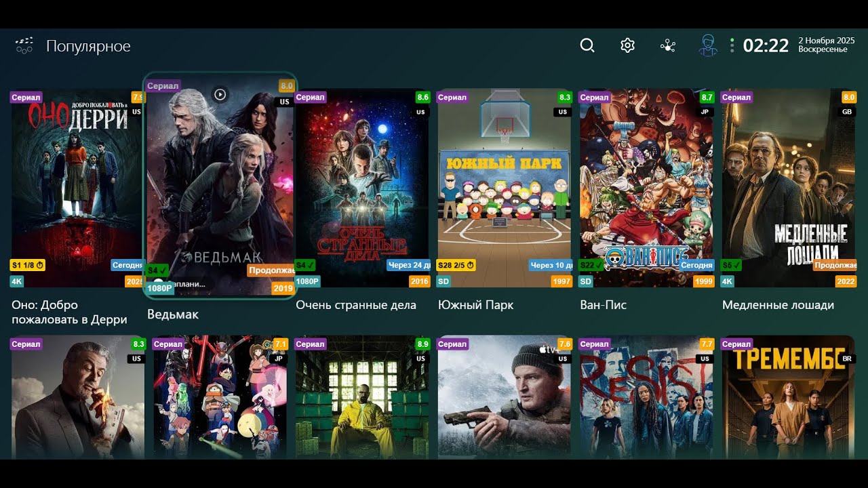Click the JP country tag on Ван-Пис

[705, 112]
